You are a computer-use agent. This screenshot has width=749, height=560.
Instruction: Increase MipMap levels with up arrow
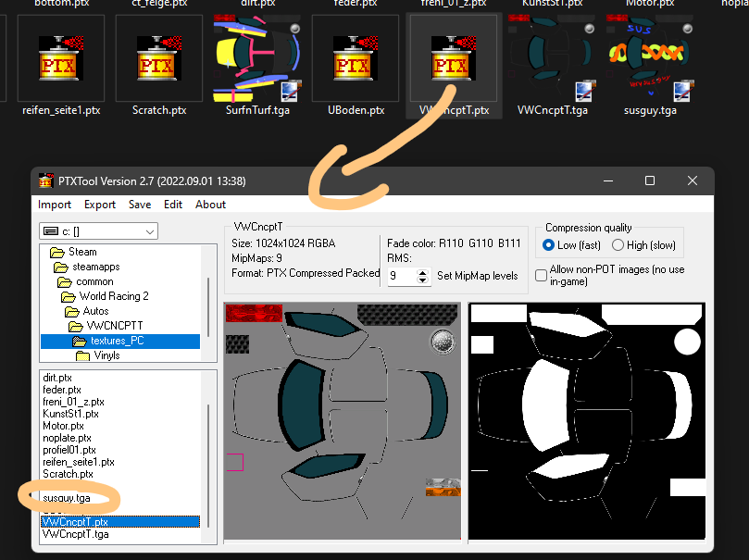pos(423,273)
